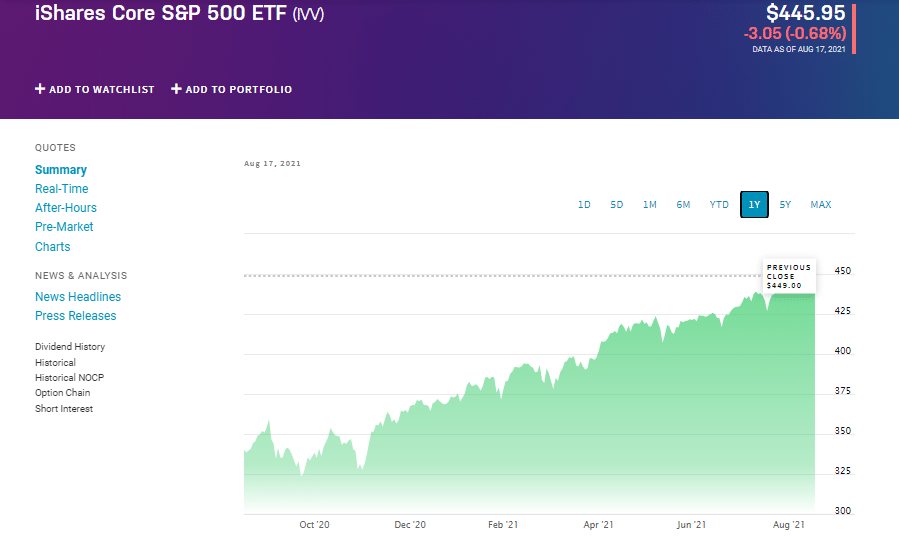The image size is (899, 538).
Task: Click the Aug 17, 2021 chart date label
Action: coord(272,163)
